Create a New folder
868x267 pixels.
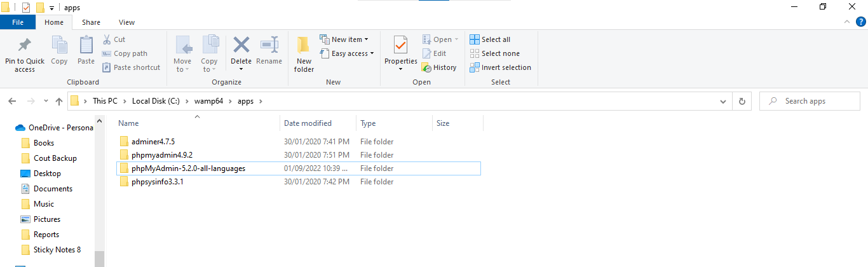(x=304, y=54)
